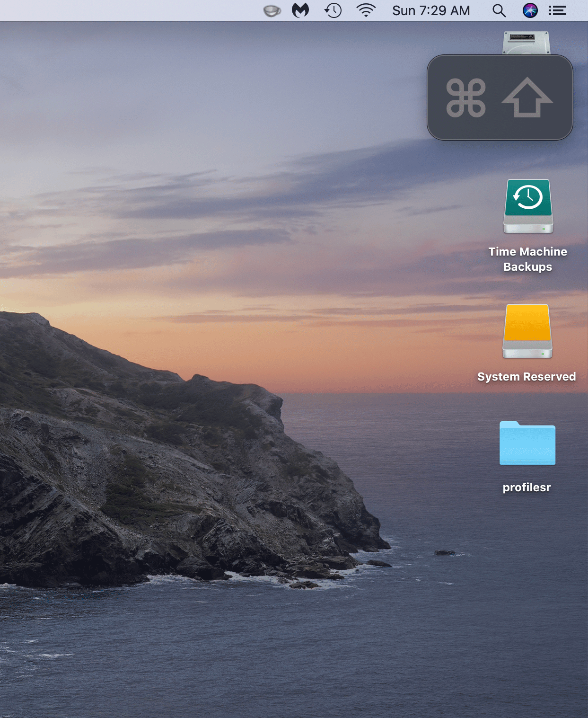Click the Sun 7:29 AM clock
The image size is (588, 718).
[x=431, y=10]
